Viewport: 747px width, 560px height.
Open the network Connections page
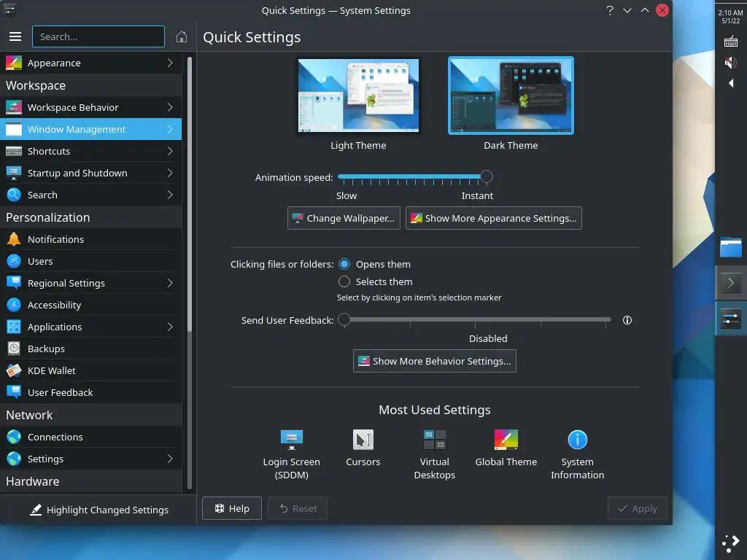pyautogui.click(x=90, y=437)
